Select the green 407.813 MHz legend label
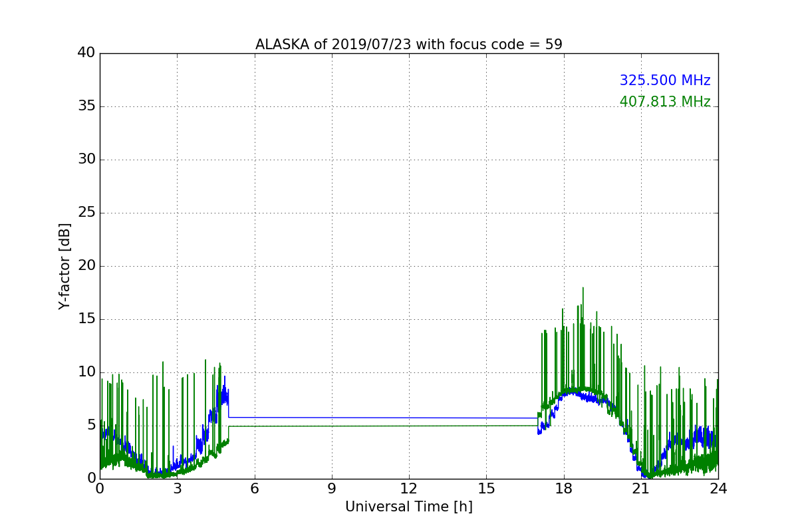The width and height of the screenshot is (798, 532). click(x=665, y=102)
